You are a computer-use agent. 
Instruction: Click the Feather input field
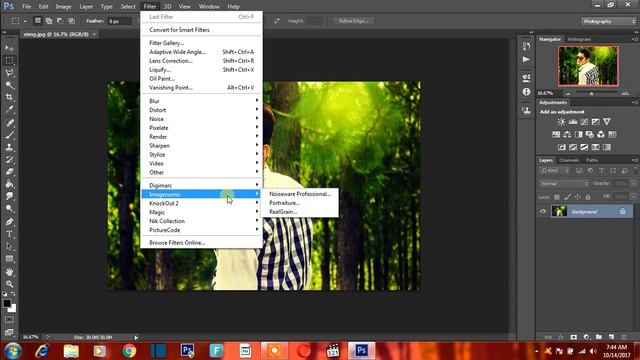pyautogui.click(x=119, y=21)
